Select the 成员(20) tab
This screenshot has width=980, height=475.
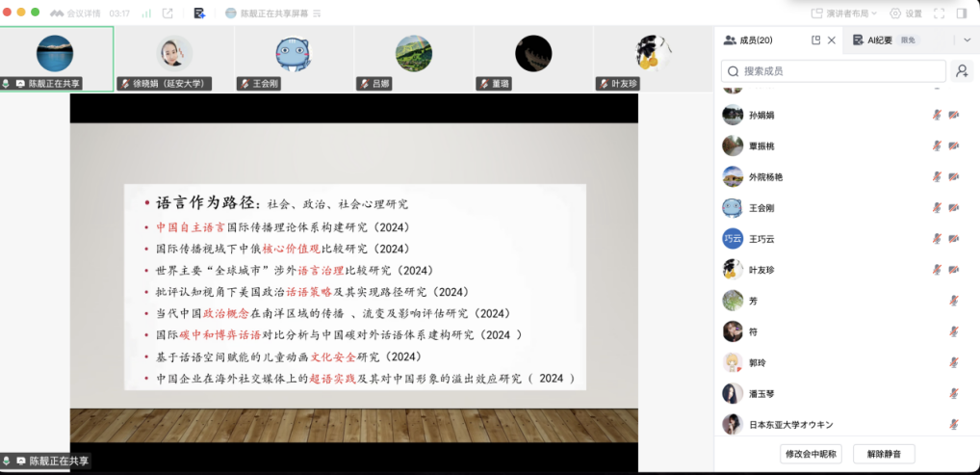[x=755, y=40]
